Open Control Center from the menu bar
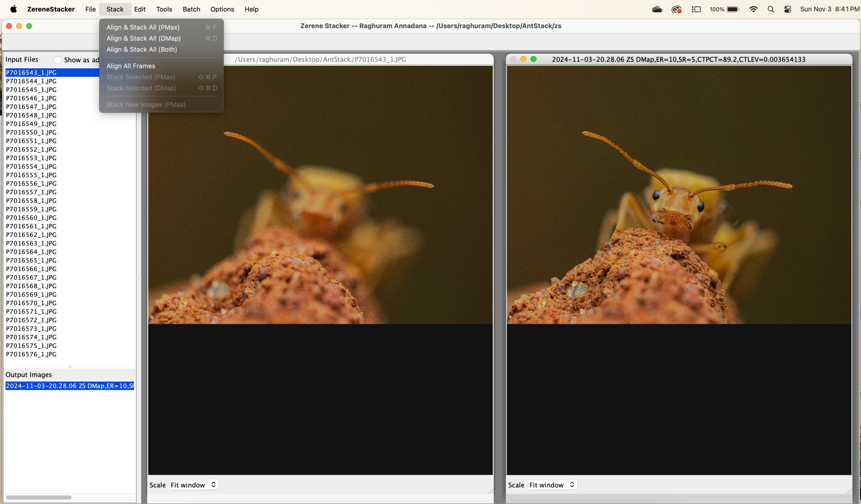Image resolution: width=861 pixels, height=504 pixels. click(787, 9)
